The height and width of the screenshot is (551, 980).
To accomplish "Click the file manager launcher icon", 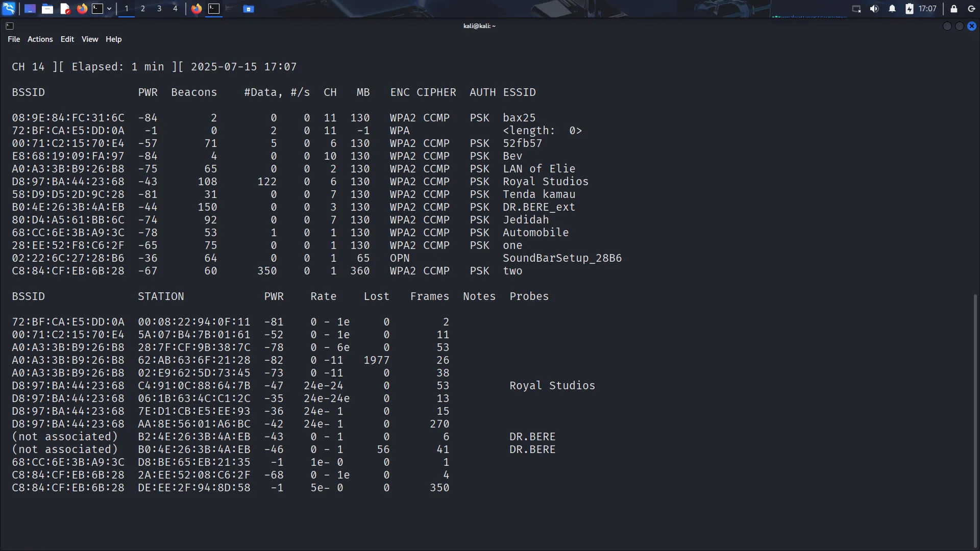I will [47, 9].
